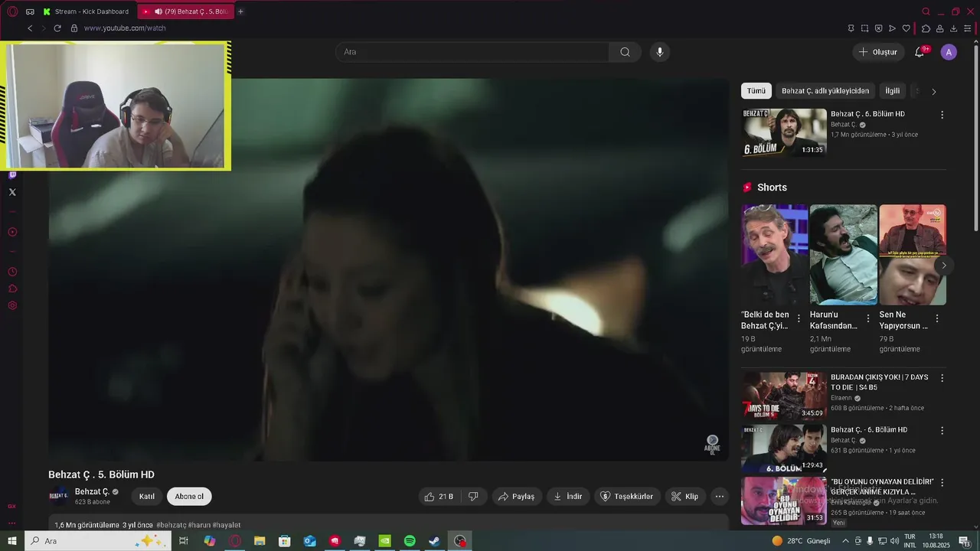Open options for Harun'u Kafasından short
Image resolution: width=980 pixels, height=551 pixels.
[867, 318]
